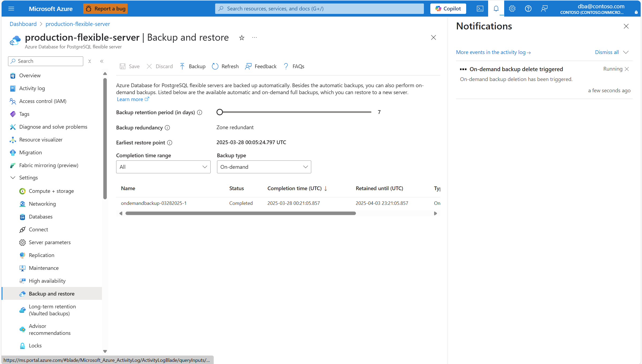Viewport: 642px width, 364px height.
Task: Click the global search resources field
Action: 319,9
